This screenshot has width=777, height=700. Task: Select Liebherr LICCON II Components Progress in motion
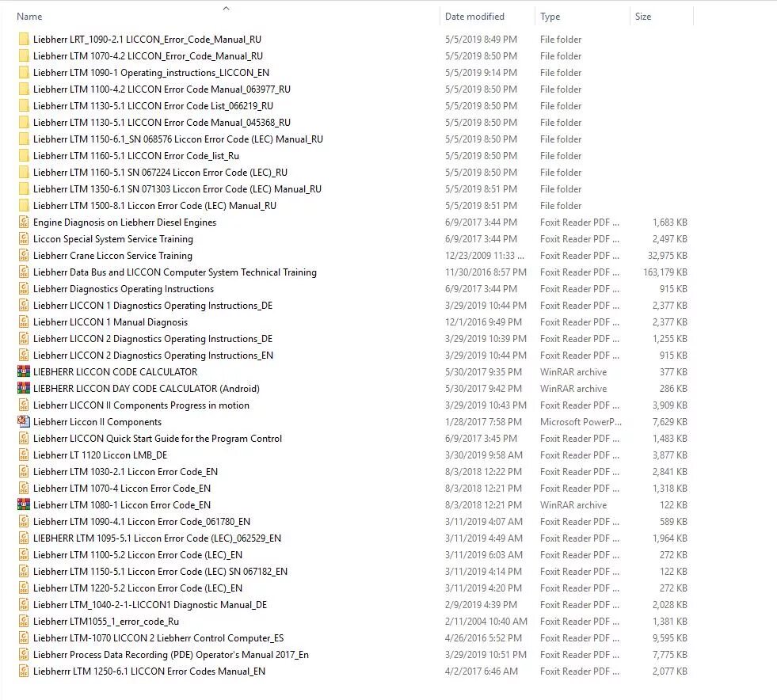pyautogui.click(x=141, y=405)
